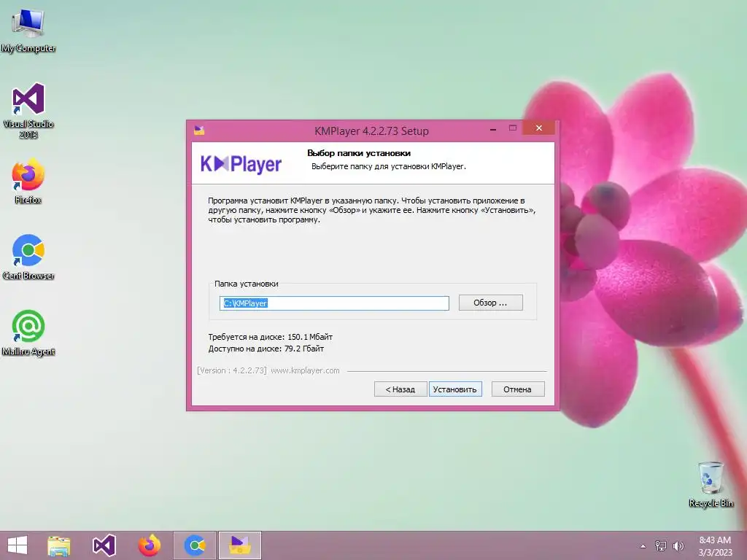Click the Папка установки group label
Image resolution: width=747 pixels, height=560 pixels.
(247, 284)
